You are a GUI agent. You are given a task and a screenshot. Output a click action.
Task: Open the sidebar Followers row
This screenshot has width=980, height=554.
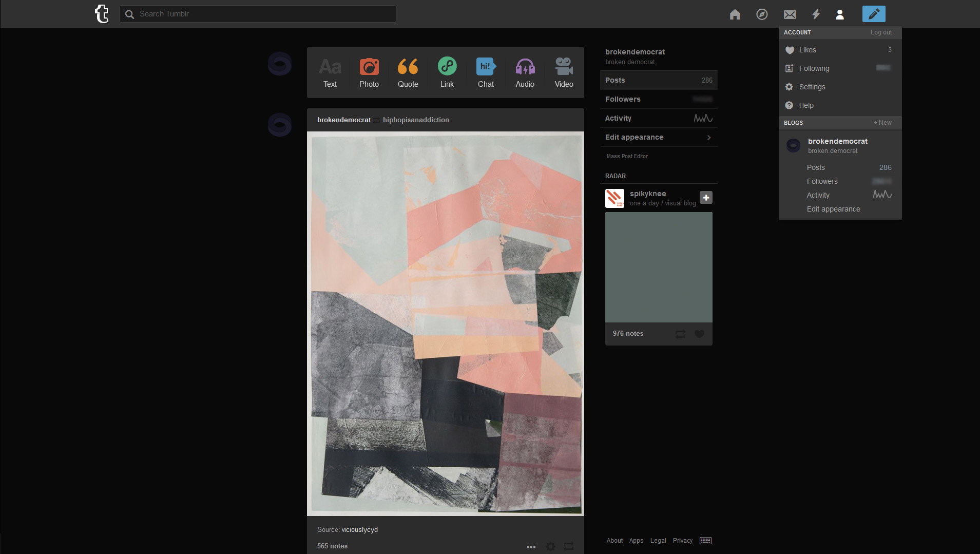[659, 99]
